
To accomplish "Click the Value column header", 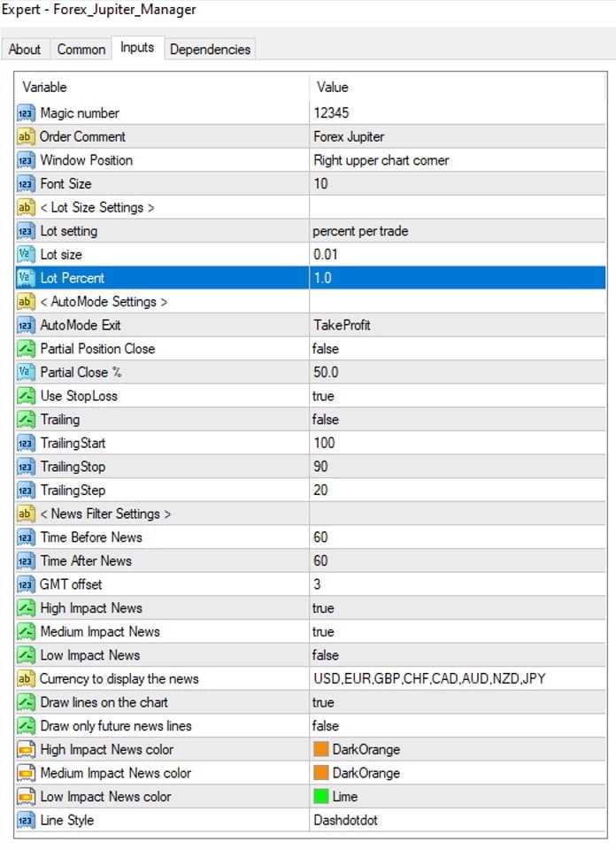I will [332, 87].
